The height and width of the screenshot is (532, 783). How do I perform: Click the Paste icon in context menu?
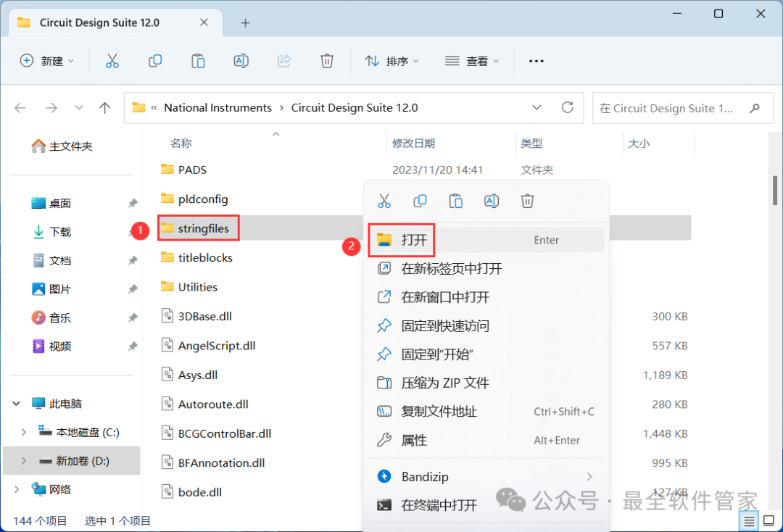pyautogui.click(x=456, y=201)
